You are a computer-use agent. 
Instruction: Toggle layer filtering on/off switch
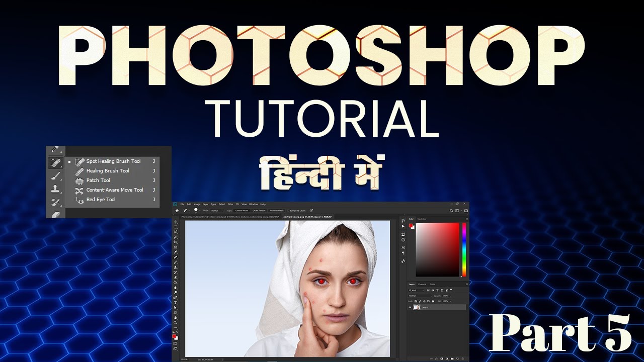pos(451,290)
